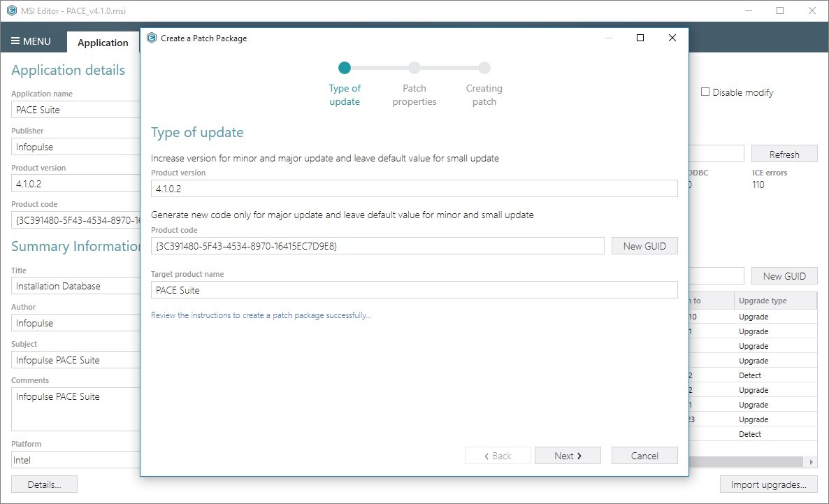The image size is (829, 504).
Task: Edit the Target product name field
Action: coord(414,290)
